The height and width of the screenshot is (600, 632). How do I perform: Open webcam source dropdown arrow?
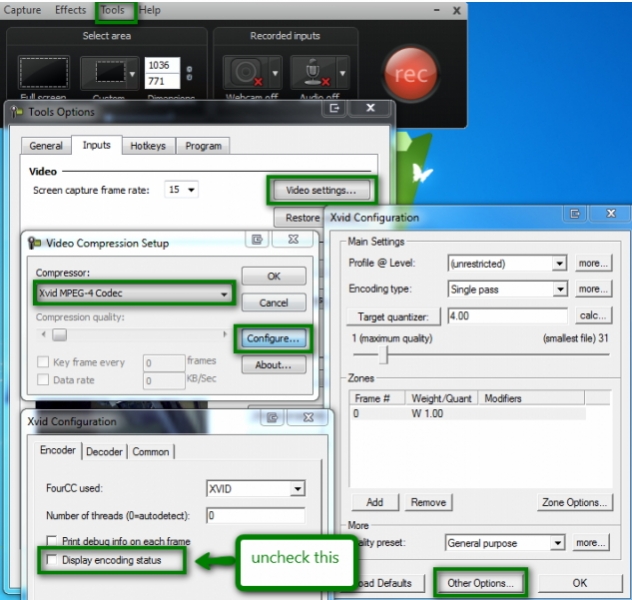click(275, 73)
